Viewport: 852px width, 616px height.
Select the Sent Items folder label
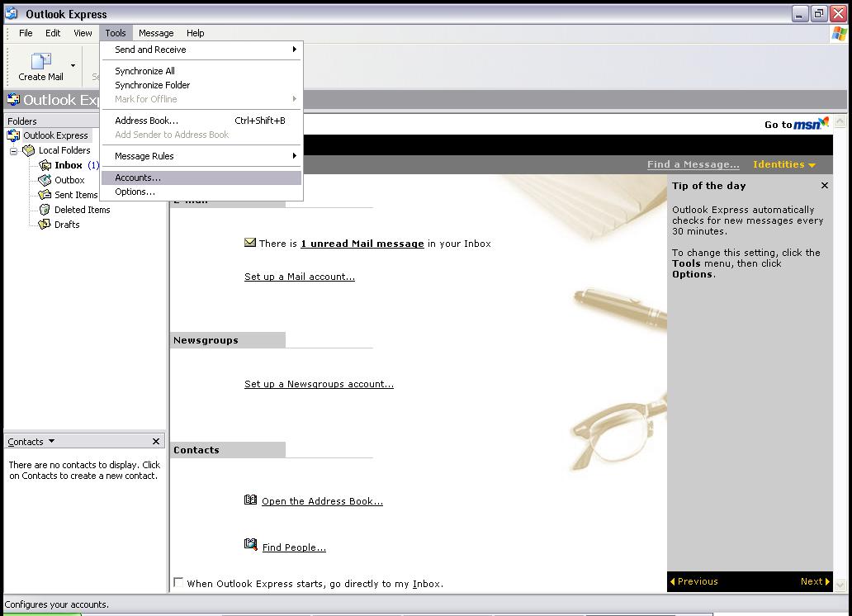click(76, 195)
